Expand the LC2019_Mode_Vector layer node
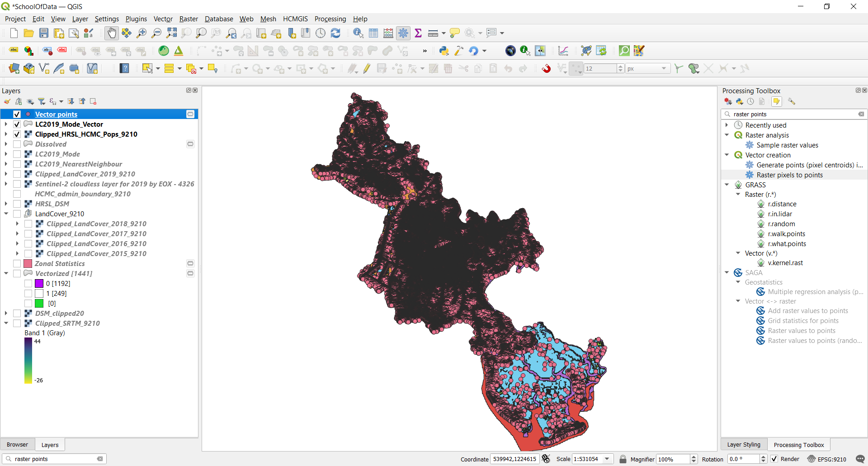868x466 pixels. (6, 124)
